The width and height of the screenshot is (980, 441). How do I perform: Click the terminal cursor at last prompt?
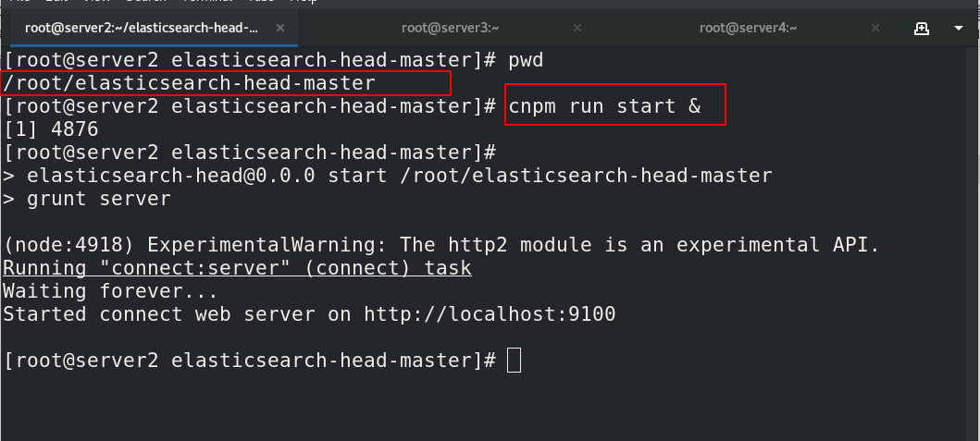(514, 361)
